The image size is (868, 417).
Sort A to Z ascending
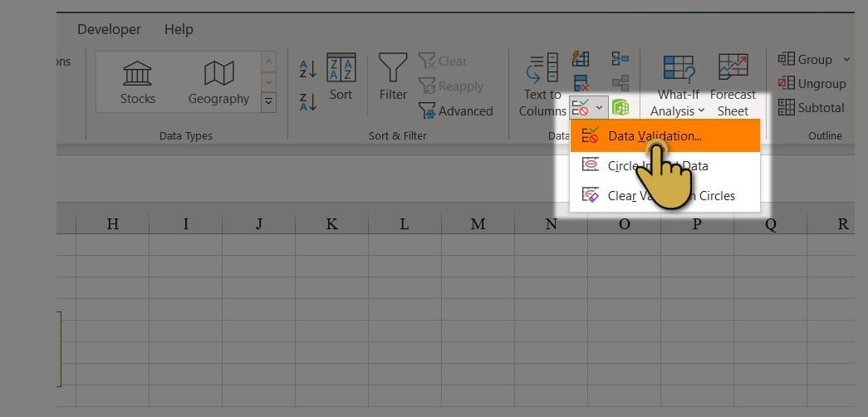(x=308, y=68)
